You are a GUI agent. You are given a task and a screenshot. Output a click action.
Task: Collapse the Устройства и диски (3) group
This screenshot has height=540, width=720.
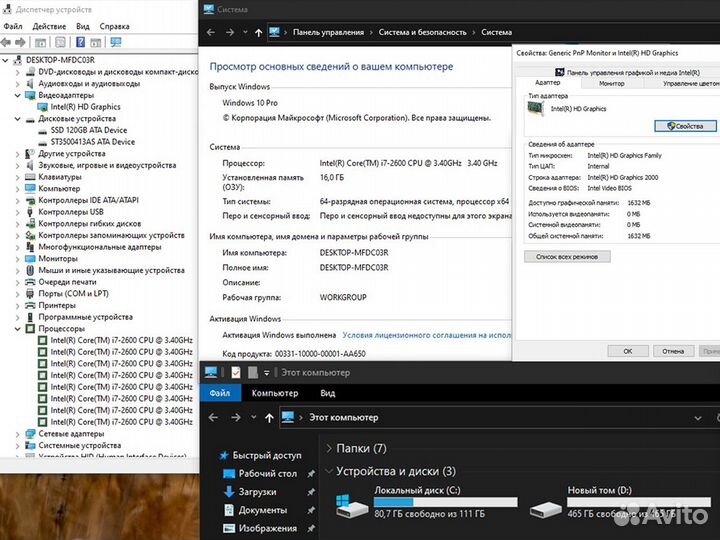tap(329, 471)
